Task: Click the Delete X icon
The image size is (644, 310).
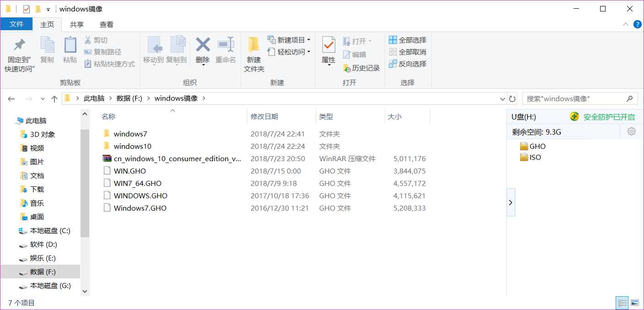Action: coord(203,45)
